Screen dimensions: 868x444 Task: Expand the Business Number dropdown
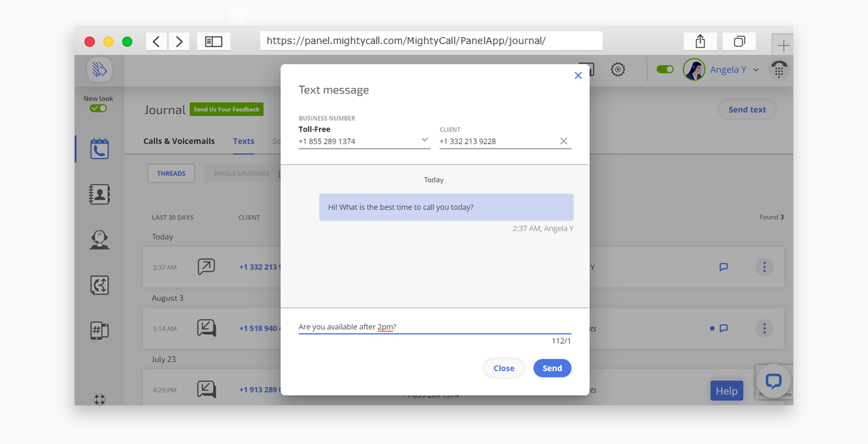(x=425, y=140)
